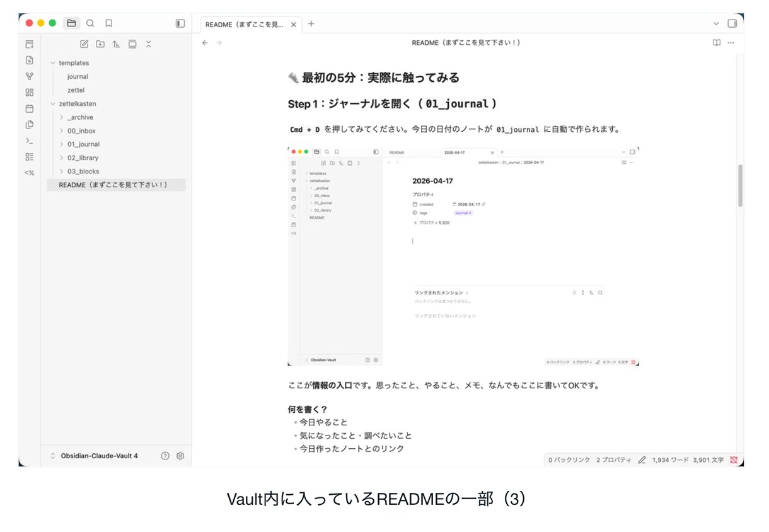Expand the 01_journal folder
The height and width of the screenshot is (532, 769).
pyautogui.click(x=61, y=144)
